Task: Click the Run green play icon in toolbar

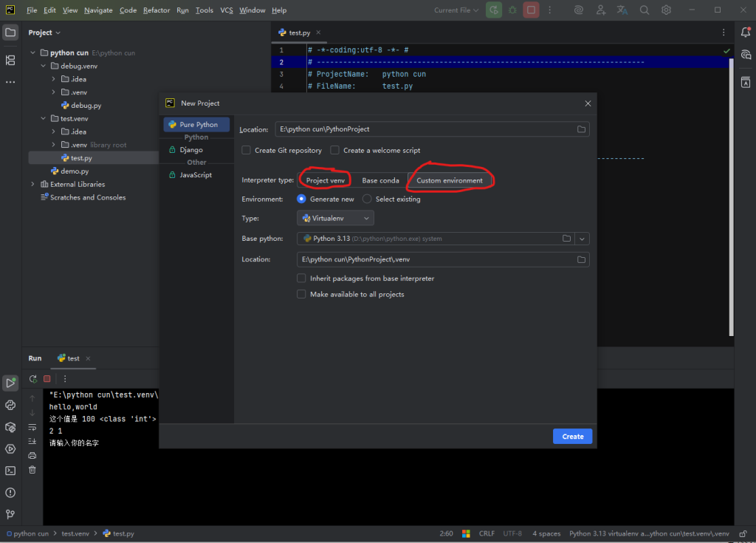Action: coord(494,10)
